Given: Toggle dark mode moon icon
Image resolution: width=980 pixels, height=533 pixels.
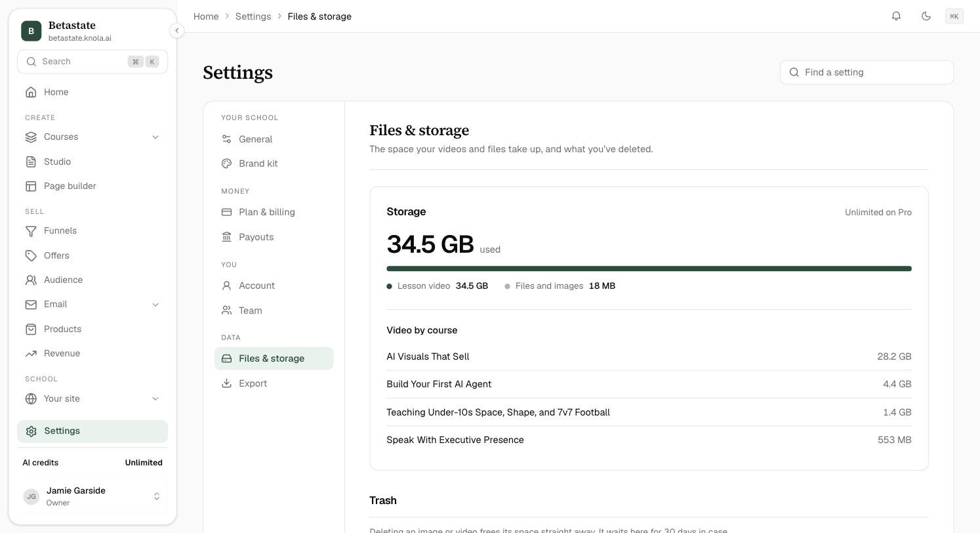Looking at the screenshot, I should pos(926,16).
